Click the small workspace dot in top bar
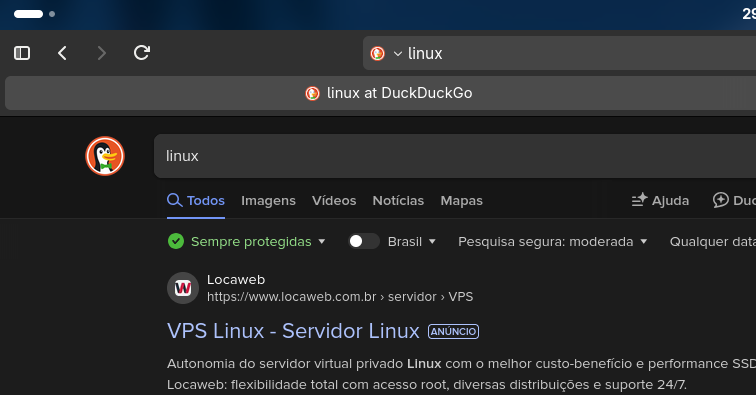This screenshot has height=395, width=756. [52, 14]
